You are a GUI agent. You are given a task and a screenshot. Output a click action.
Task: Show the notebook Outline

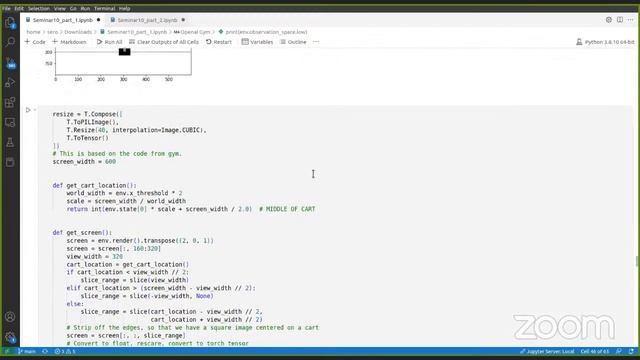(x=293, y=42)
